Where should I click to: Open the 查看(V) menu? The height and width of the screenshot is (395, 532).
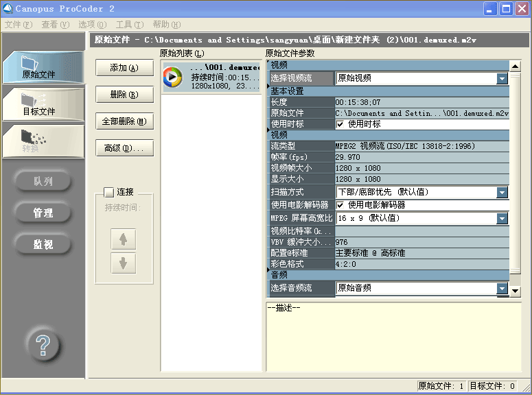(x=56, y=25)
